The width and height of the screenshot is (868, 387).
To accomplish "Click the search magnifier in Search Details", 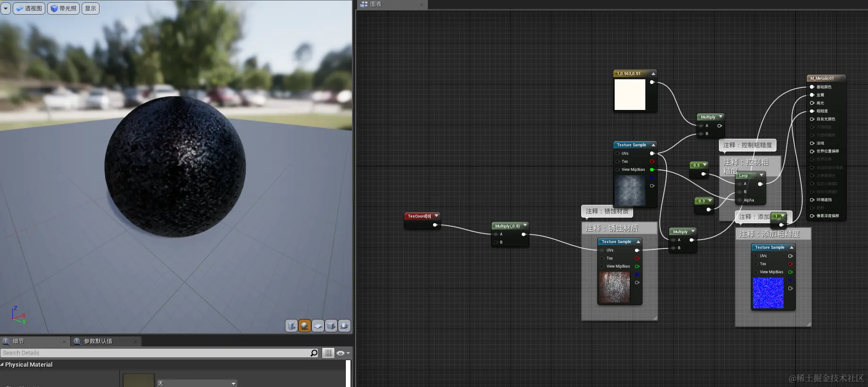I will (x=314, y=353).
